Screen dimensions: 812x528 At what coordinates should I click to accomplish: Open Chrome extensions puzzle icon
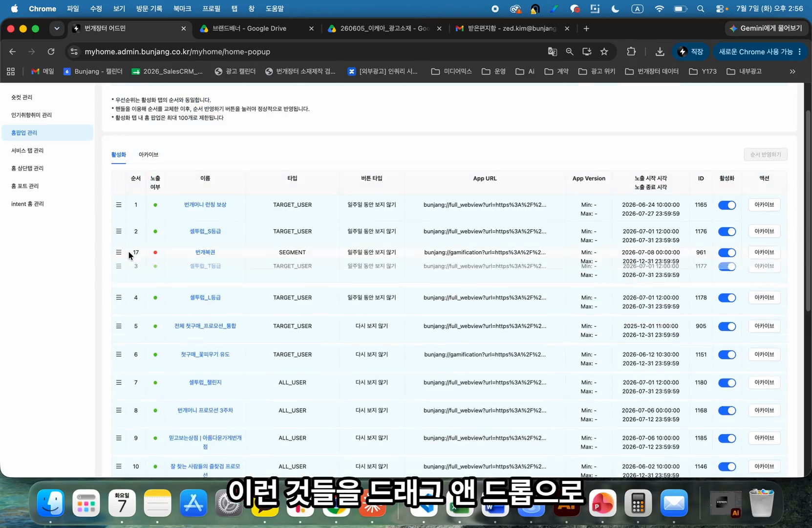tap(631, 51)
